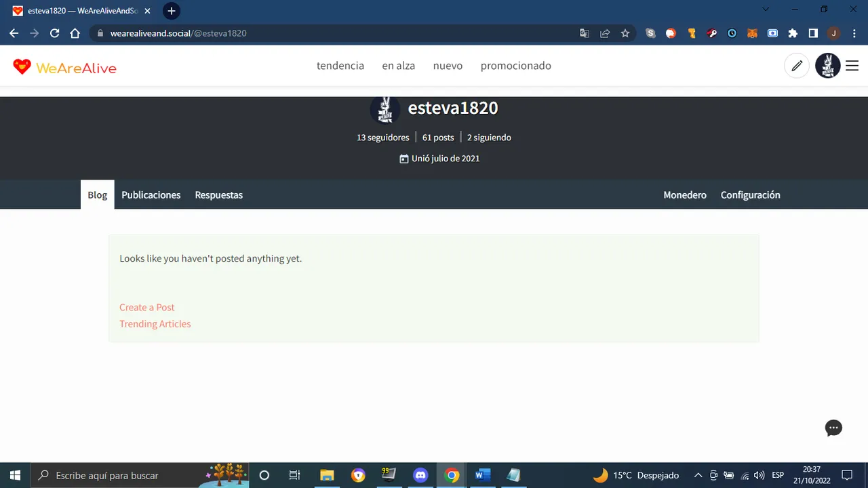
Task: Open the promocionado feed
Action: [x=516, y=66]
